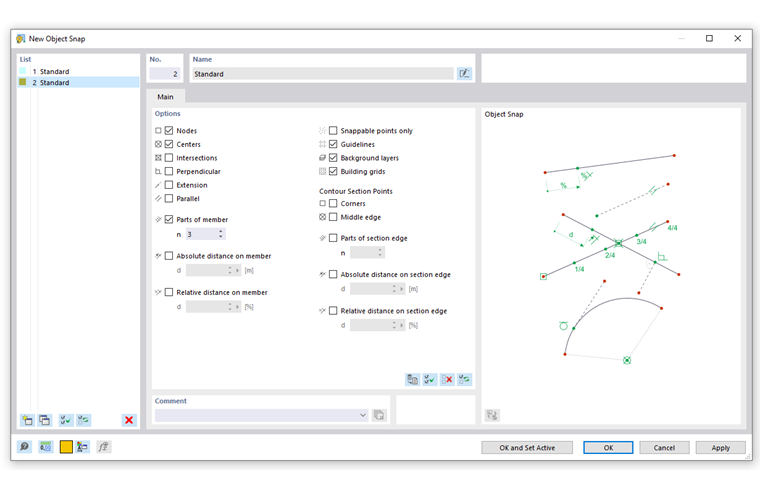Toggle the Guidelines checkbox
The width and height of the screenshot is (760, 491).
[x=333, y=144]
